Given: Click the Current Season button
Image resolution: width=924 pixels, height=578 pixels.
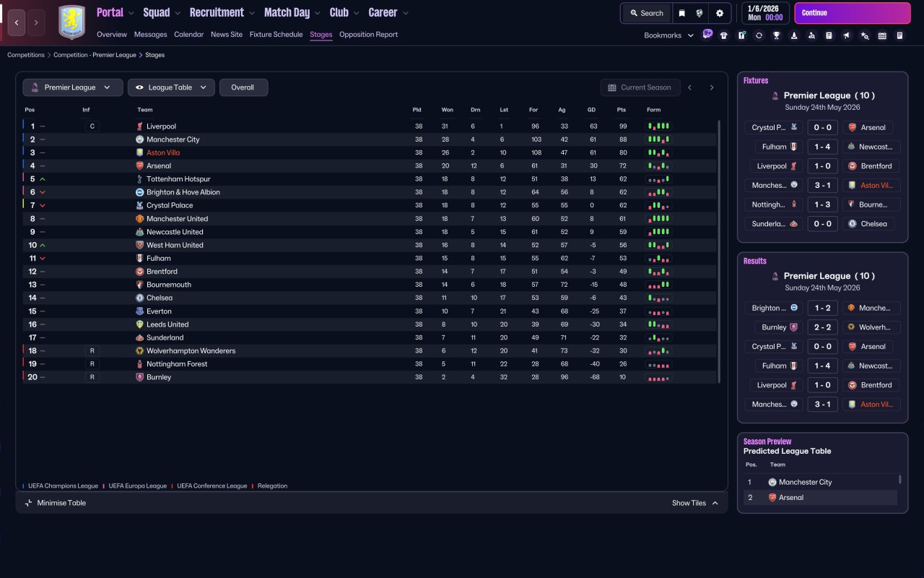Looking at the screenshot, I should pyautogui.click(x=640, y=87).
